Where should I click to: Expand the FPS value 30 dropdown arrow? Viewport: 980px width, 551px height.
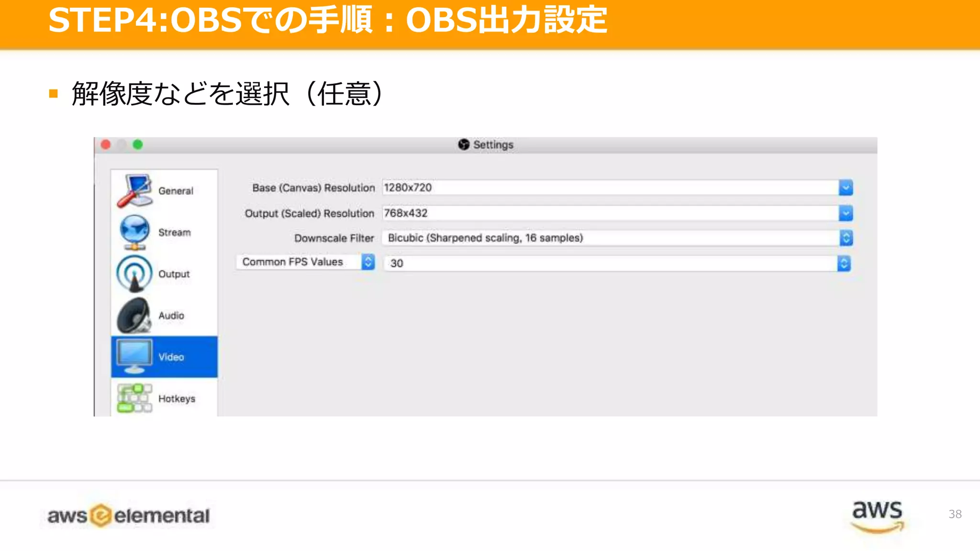[844, 264]
